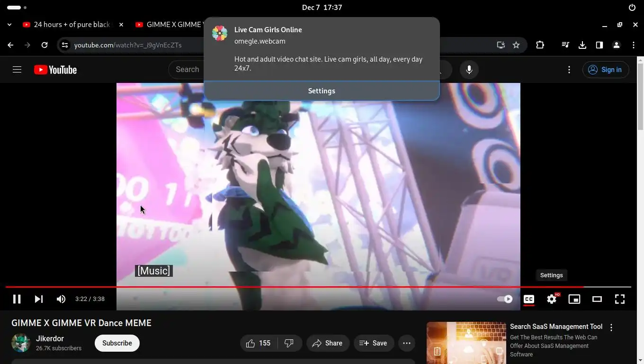The height and width of the screenshot is (364, 644).
Task: Bookmark this page with star
Action: point(516,45)
